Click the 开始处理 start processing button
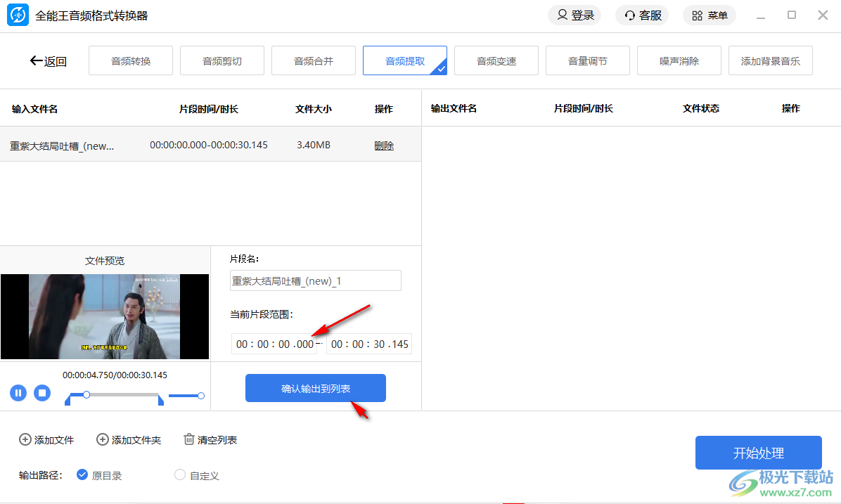Viewport: 841px width, 504px height. point(758,452)
